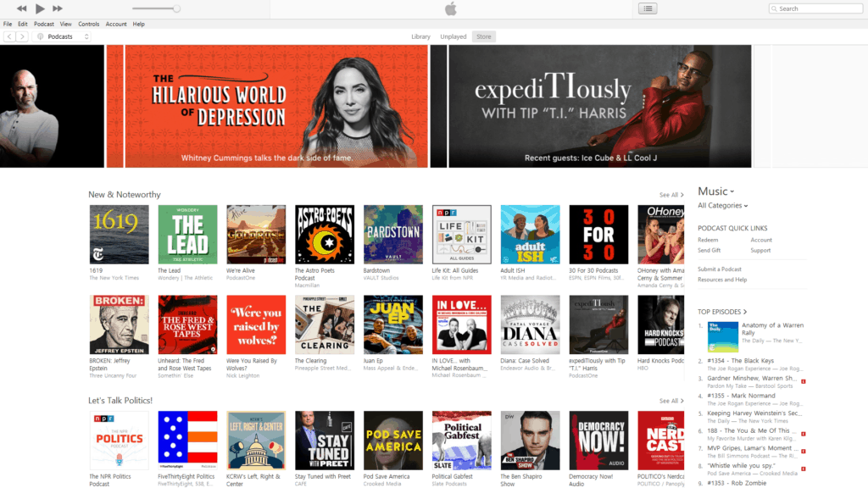Click the Account quick link

click(761, 240)
